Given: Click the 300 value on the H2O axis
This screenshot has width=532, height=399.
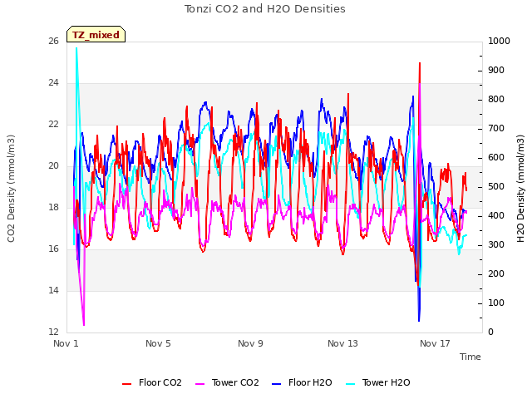Looking at the screenshot, I should click(x=496, y=245).
